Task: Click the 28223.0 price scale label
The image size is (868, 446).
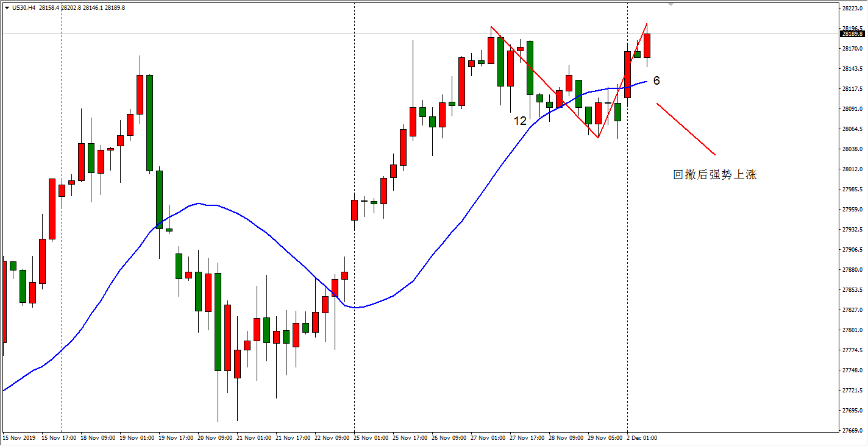Action: pos(851,9)
